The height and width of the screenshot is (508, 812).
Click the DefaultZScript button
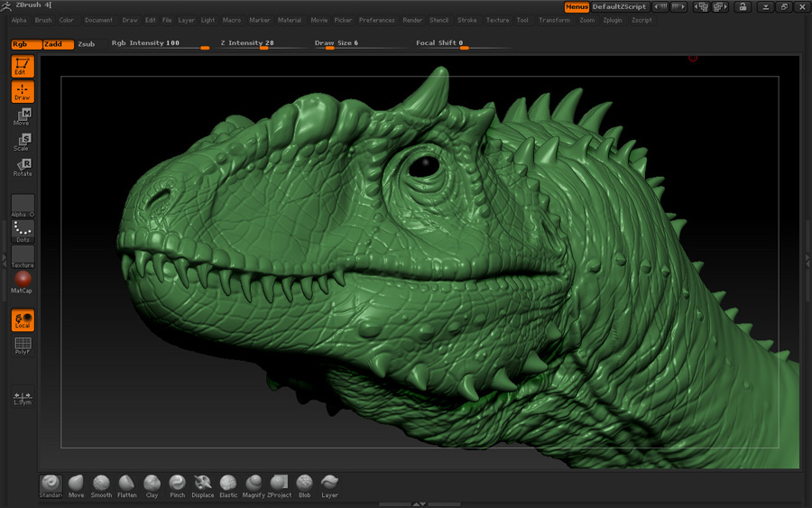(620, 6)
